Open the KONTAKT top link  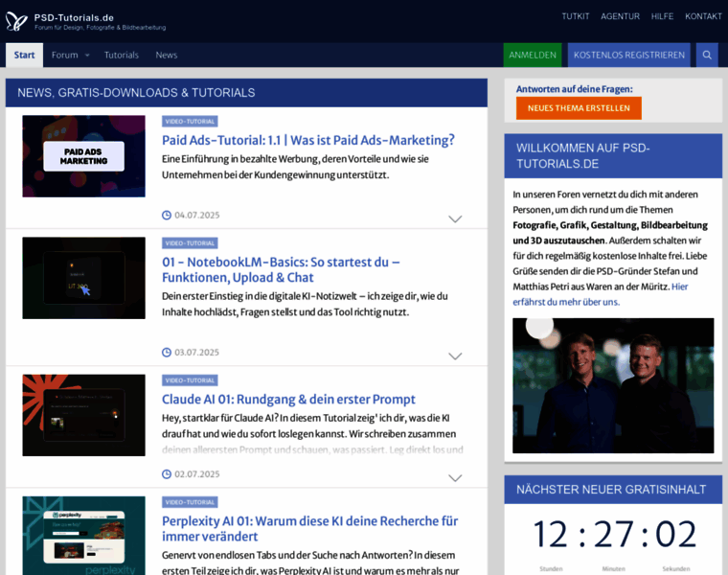coord(703,16)
